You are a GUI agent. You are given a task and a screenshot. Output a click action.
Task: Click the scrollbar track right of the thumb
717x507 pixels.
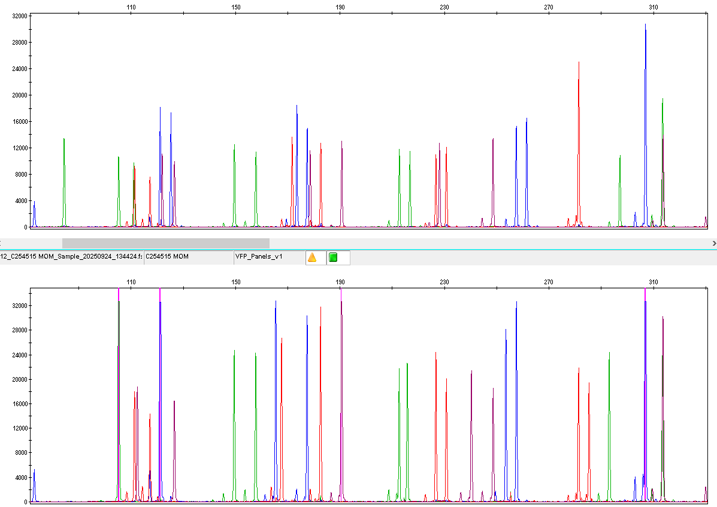tap(489, 243)
